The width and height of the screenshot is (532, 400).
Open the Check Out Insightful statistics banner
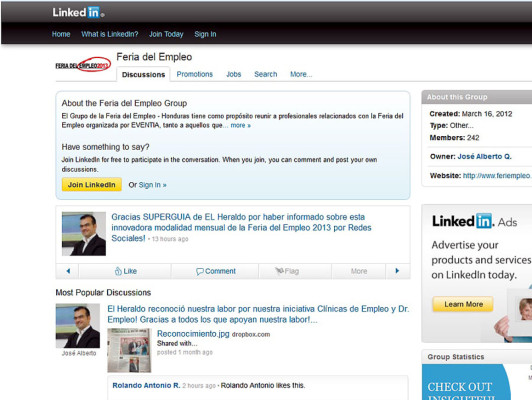point(466,382)
